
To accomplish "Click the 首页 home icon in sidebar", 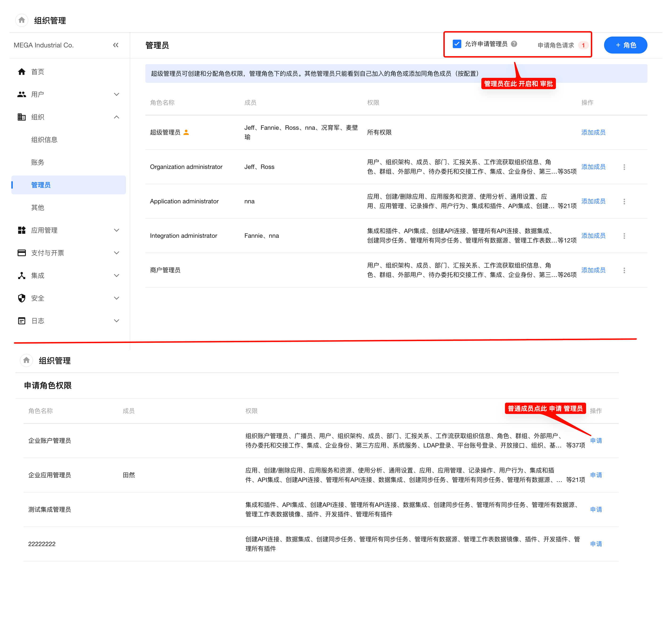I will coord(22,71).
